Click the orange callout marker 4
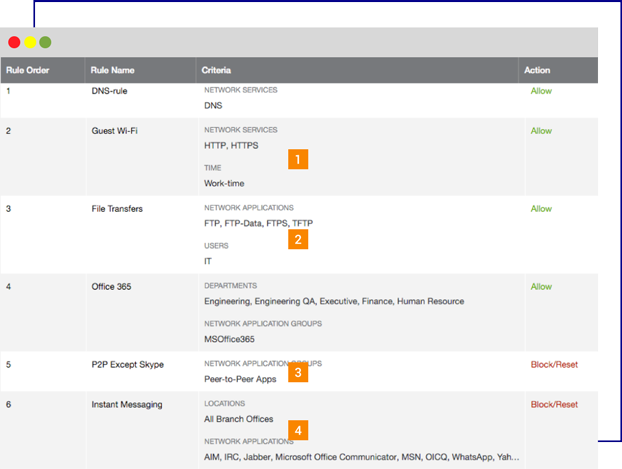Screen dimensions: 622x469 pos(297,430)
